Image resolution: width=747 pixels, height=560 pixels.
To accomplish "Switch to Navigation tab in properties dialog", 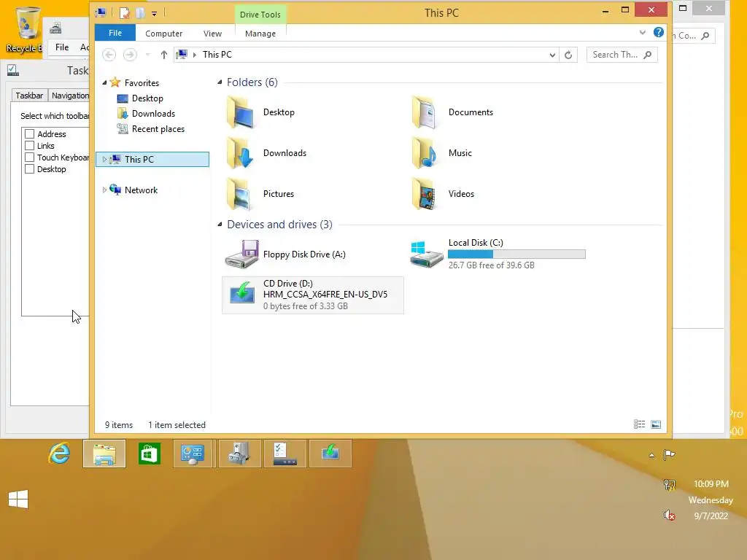I will tap(69, 96).
